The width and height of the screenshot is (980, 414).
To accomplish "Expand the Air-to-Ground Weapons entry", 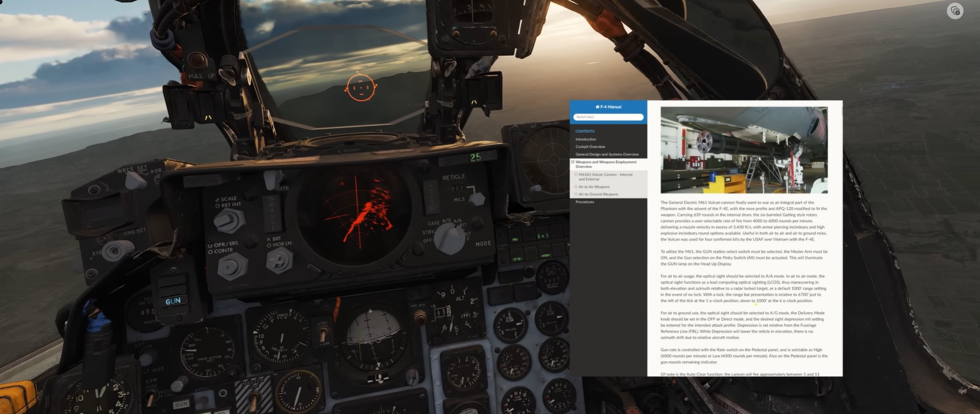I will [576, 194].
